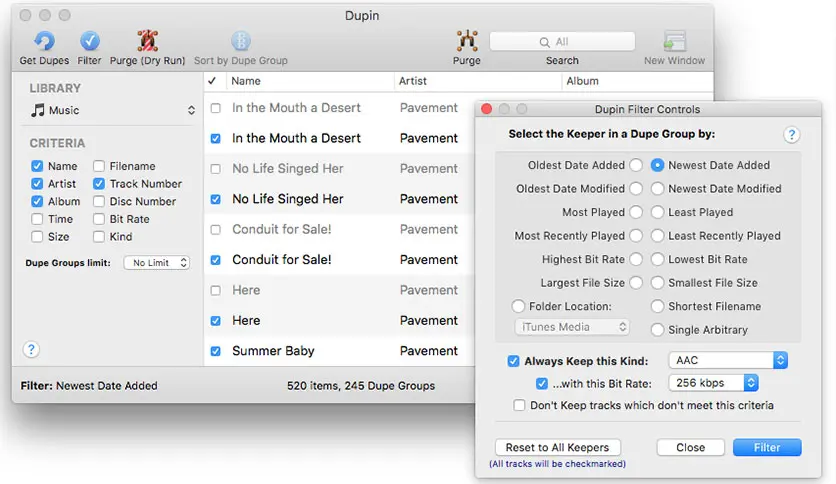Screen dimensions: 836x484
Task: Select Most Played radio
Action: [636, 212]
